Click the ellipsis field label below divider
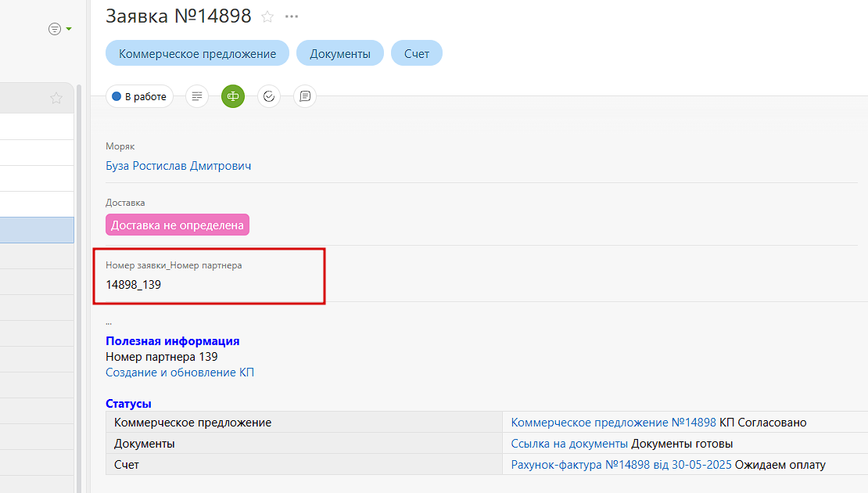This screenshot has height=493, width=868. coord(109,322)
